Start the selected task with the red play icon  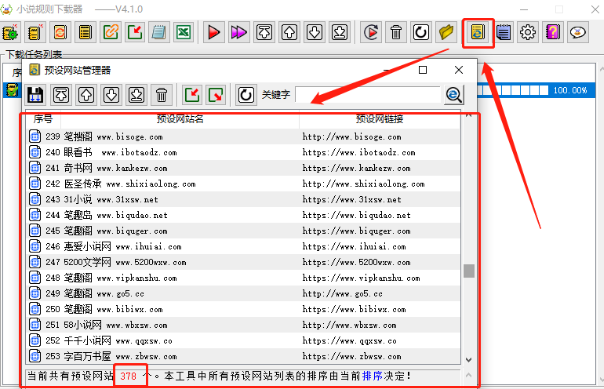(213, 32)
